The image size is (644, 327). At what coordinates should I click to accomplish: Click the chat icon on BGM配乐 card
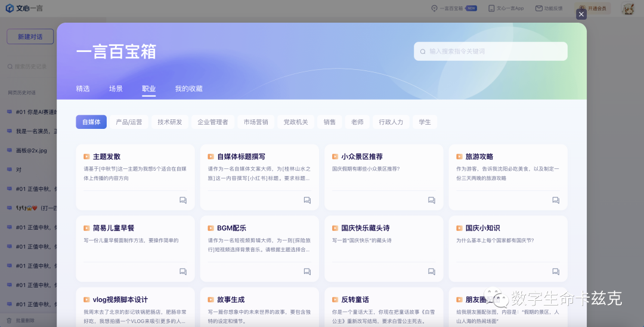[x=307, y=272]
